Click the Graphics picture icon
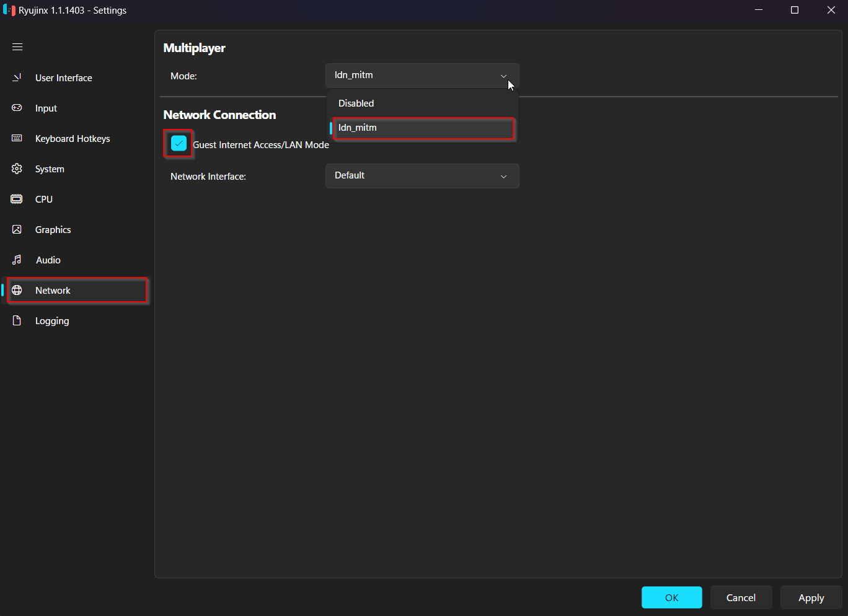Viewport: 848px width, 616px height. (x=17, y=229)
